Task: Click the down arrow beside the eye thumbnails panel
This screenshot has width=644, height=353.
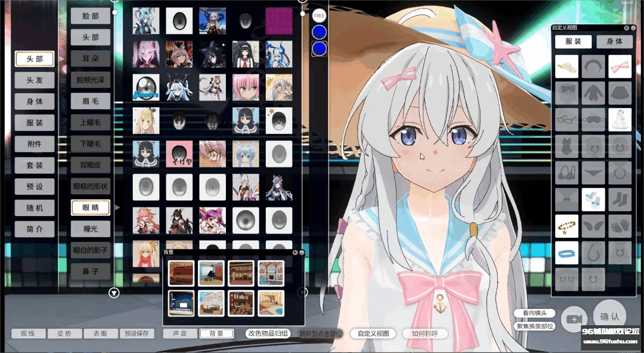Action: [x=303, y=291]
